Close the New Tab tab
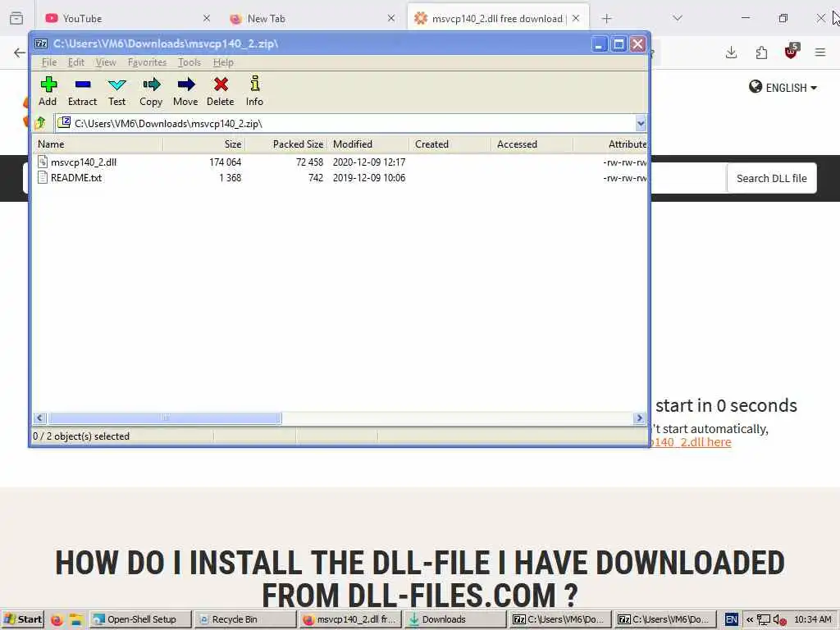Image resolution: width=840 pixels, height=630 pixels. pyautogui.click(x=391, y=18)
